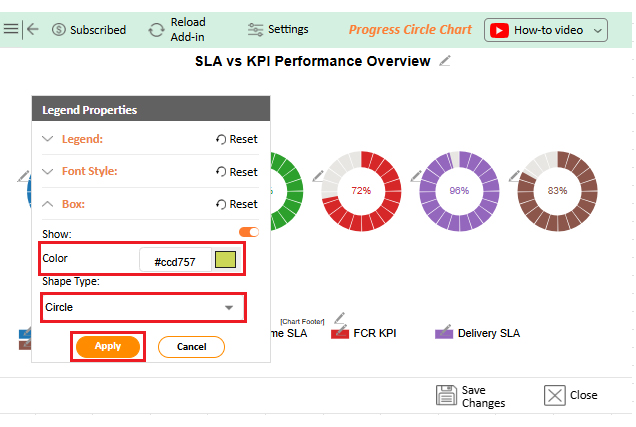Screen dimensions: 636x427
Task: Click the yellow-green color swatch
Action: click(226, 261)
